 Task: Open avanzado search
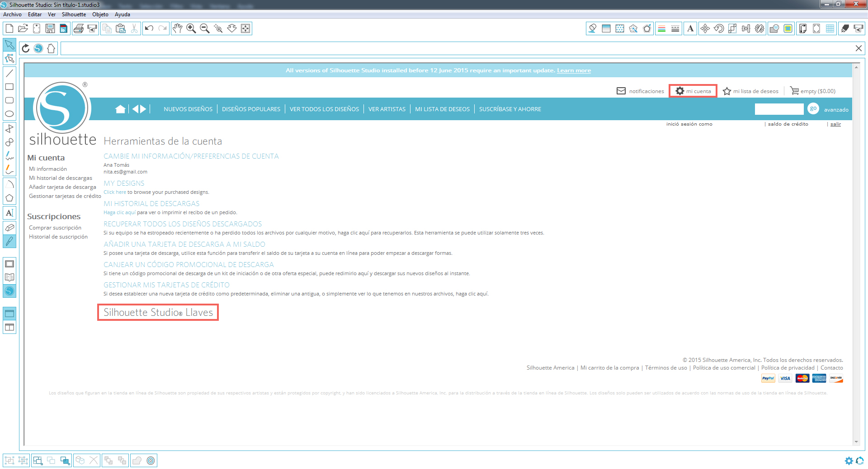point(836,110)
